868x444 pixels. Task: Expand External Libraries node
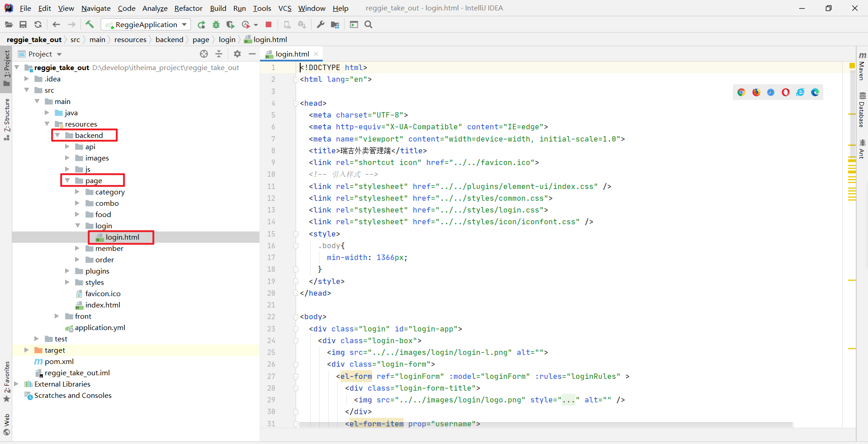(x=16, y=384)
